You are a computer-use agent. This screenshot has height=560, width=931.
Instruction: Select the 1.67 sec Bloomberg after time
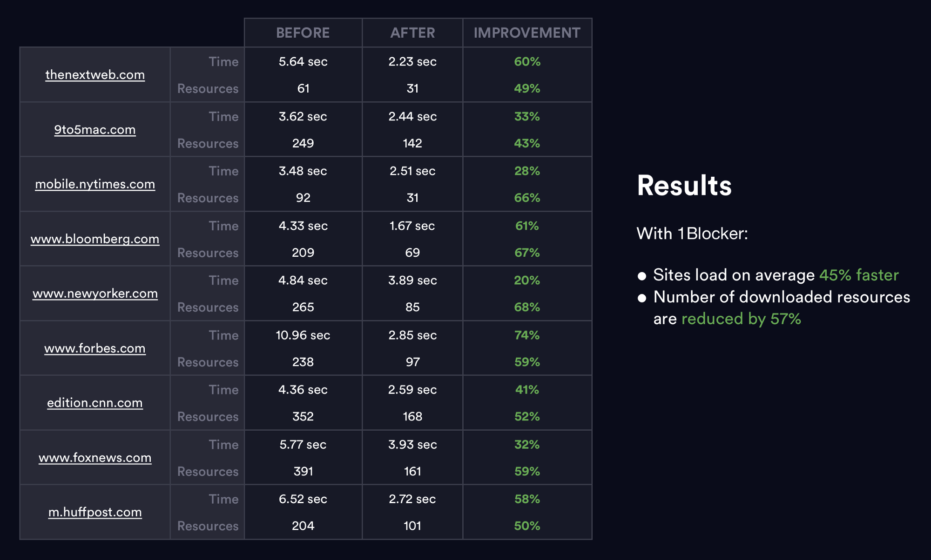point(412,226)
